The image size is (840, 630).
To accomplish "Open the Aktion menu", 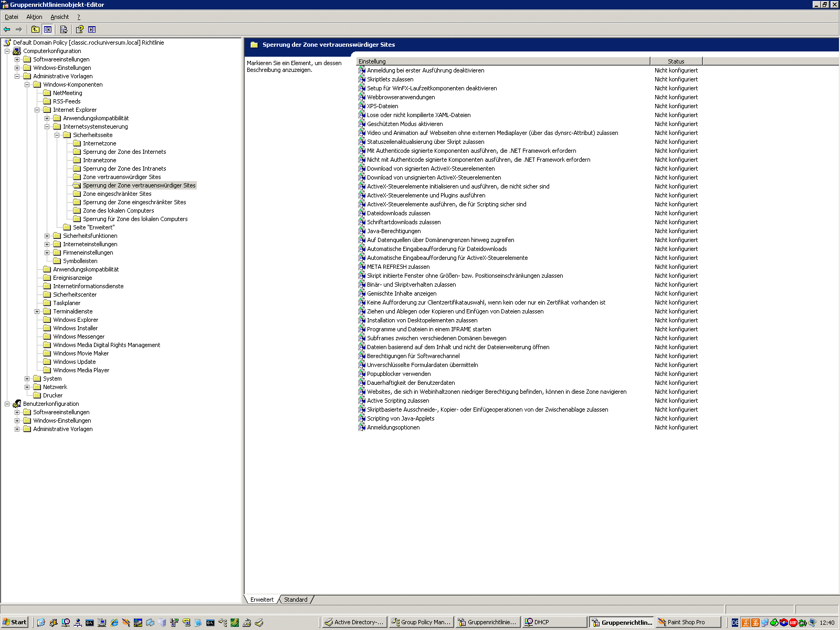I will [x=34, y=17].
